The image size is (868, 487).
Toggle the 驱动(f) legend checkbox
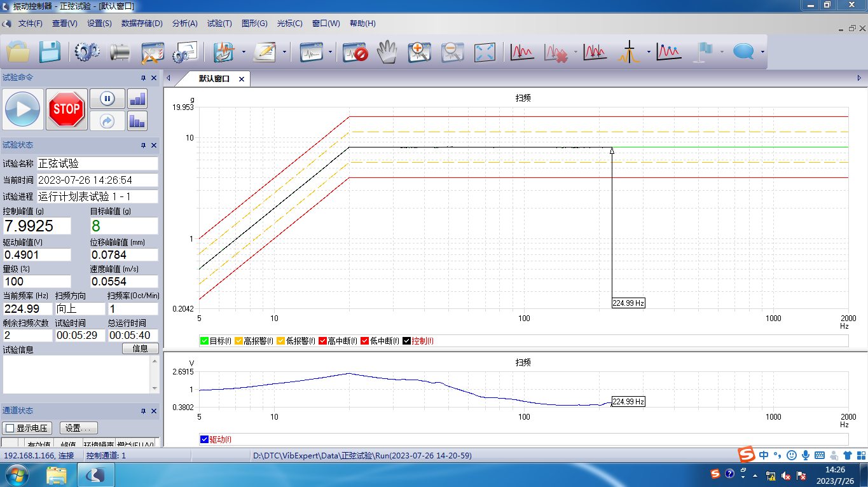(204, 439)
